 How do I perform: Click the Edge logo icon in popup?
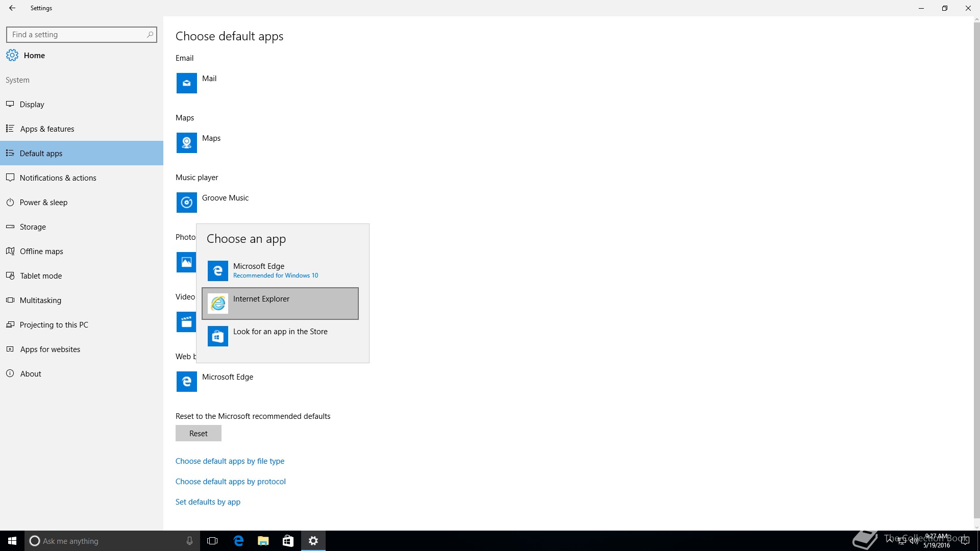[x=218, y=271]
